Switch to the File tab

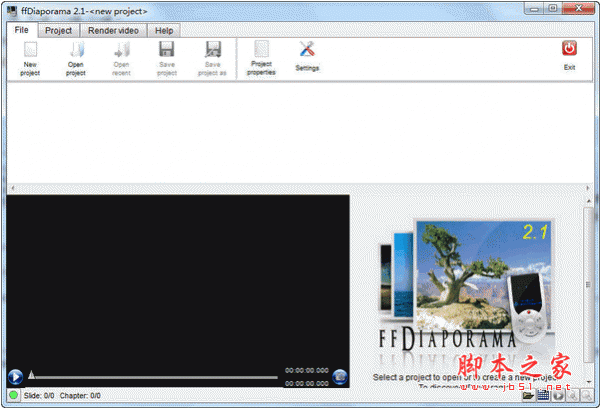[x=21, y=30]
